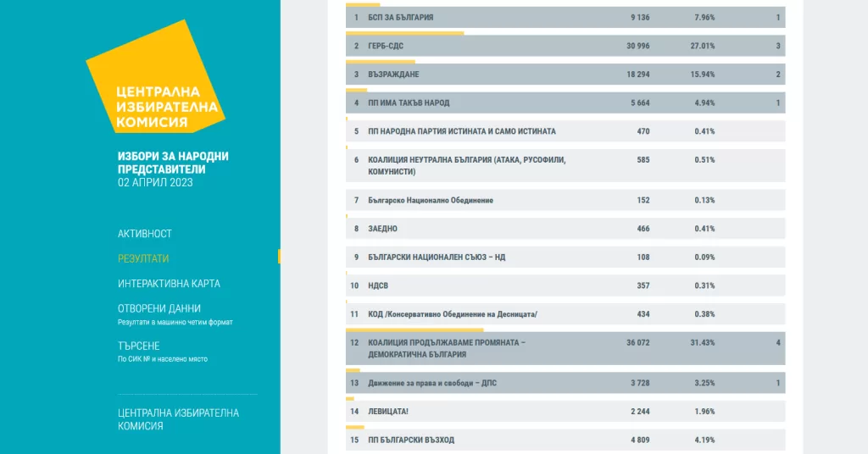The image size is (868, 454).
Task: Click КОАЛИЦИЯ НЕУТРАЛНА БЪЛГАРИЯ party name
Action: click(x=467, y=165)
